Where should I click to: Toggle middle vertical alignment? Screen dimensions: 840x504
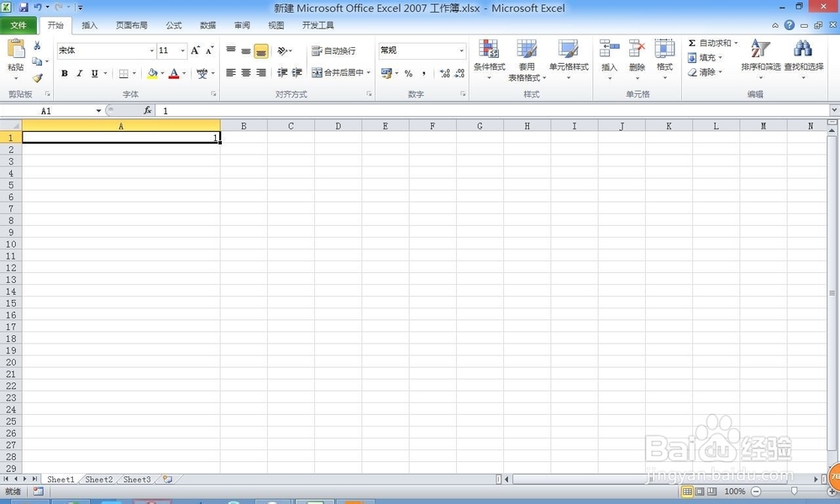pyautogui.click(x=246, y=50)
